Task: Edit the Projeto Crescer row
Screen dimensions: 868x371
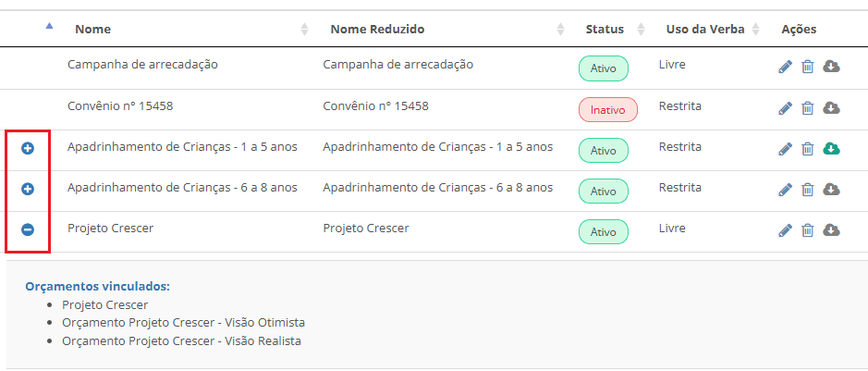Action: pos(786,230)
